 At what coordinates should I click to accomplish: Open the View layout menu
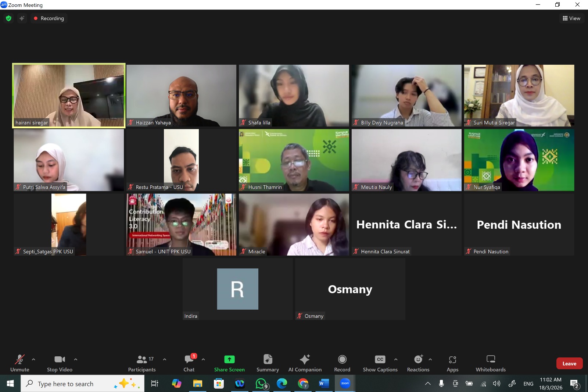(x=571, y=18)
